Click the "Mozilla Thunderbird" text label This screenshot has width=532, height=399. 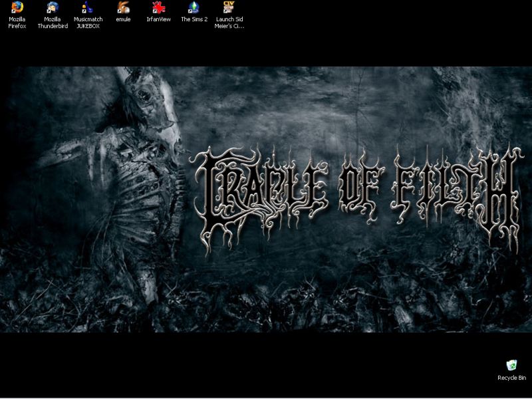53,23
